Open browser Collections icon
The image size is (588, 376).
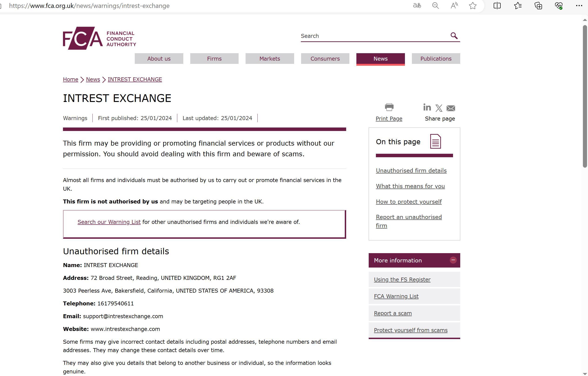[x=538, y=6]
